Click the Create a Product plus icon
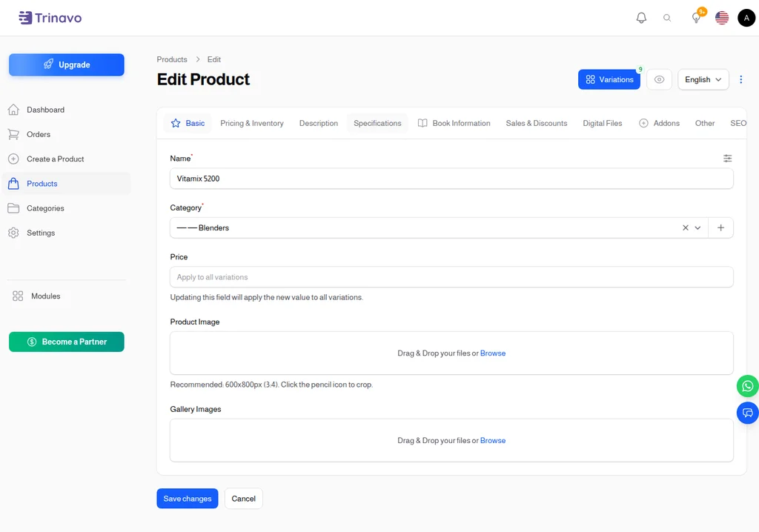The image size is (759, 532). [13, 159]
